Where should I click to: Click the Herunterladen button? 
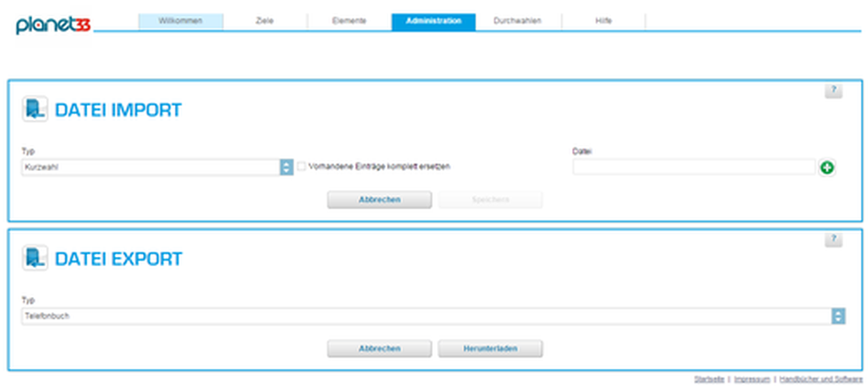(x=490, y=349)
